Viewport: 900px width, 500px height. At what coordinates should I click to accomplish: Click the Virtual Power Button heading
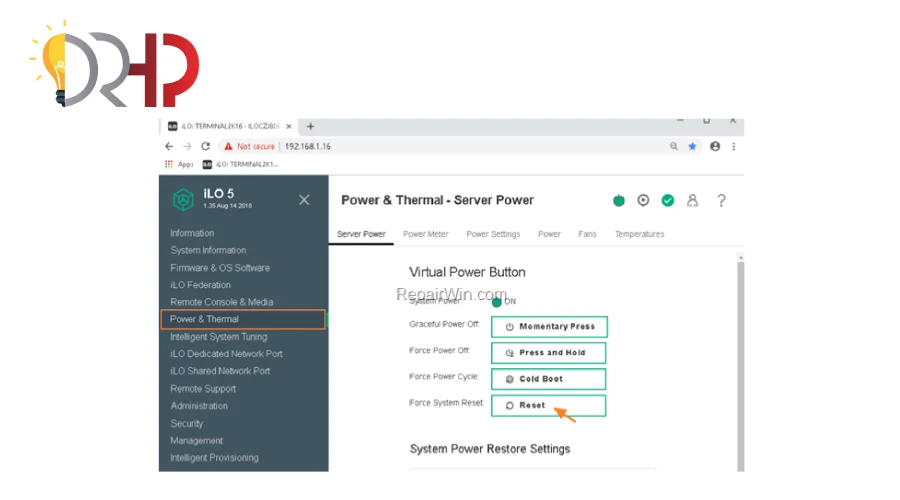tap(467, 272)
